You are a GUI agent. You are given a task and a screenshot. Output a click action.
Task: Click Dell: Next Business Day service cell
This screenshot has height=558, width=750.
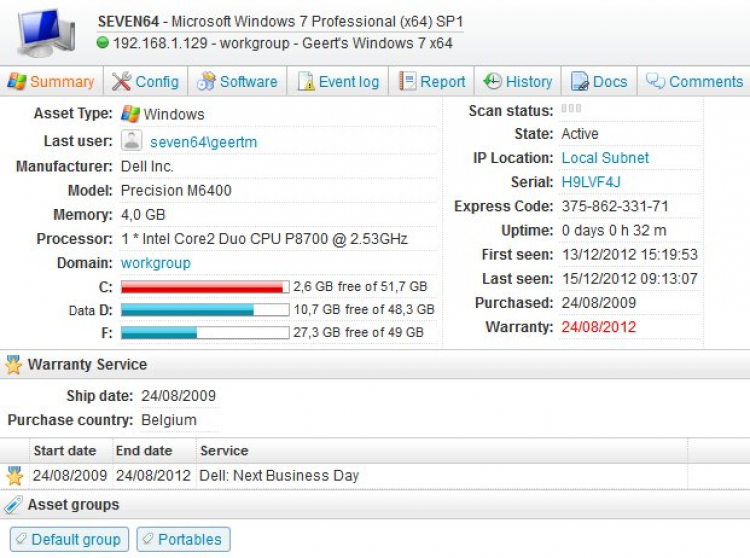point(279,476)
